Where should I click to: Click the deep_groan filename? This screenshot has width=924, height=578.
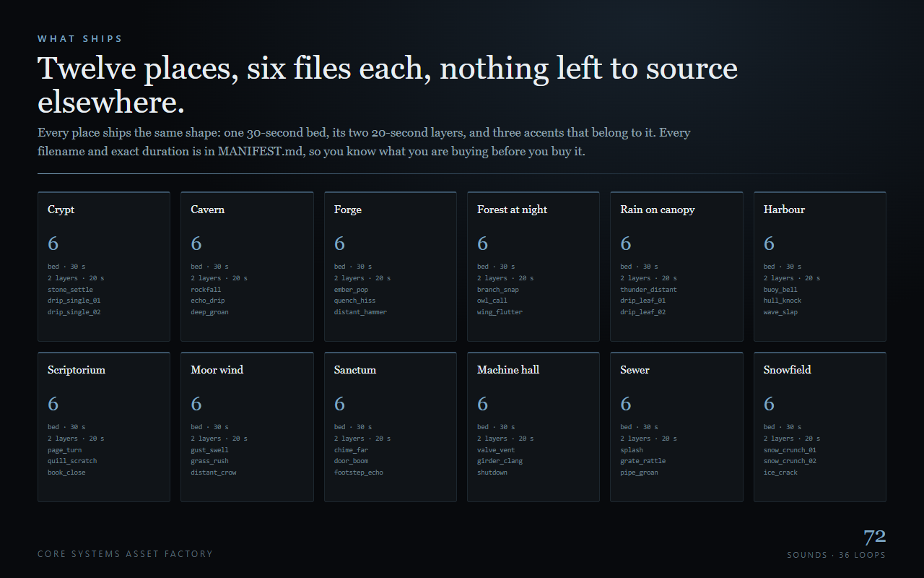pyautogui.click(x=209, y=312)
